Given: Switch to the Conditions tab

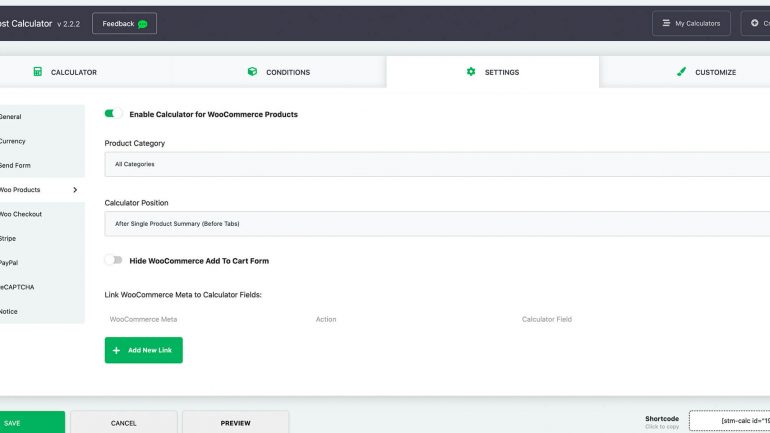Looking at the screenshot, I should (279, 72).
